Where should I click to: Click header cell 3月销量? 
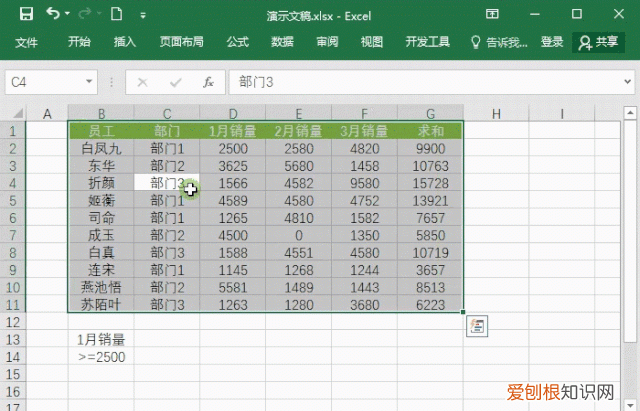364,131
